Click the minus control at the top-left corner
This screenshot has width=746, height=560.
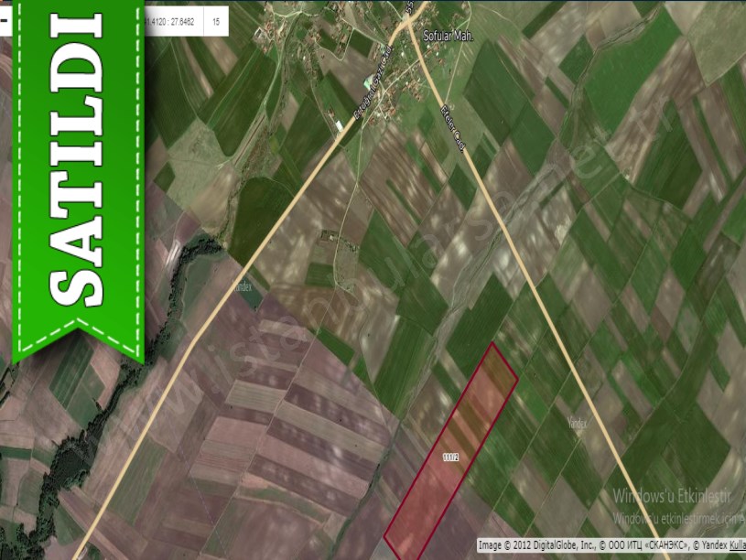coord(4,18)
